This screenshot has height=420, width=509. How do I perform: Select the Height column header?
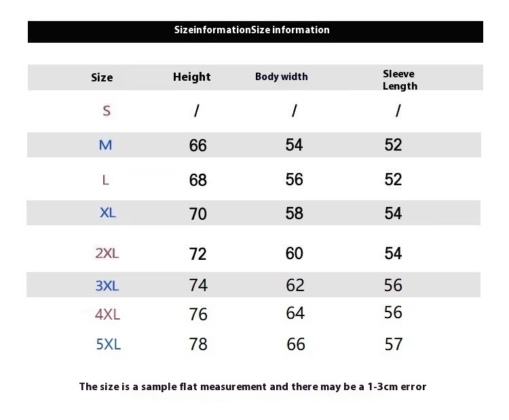[x=191, y=77]
